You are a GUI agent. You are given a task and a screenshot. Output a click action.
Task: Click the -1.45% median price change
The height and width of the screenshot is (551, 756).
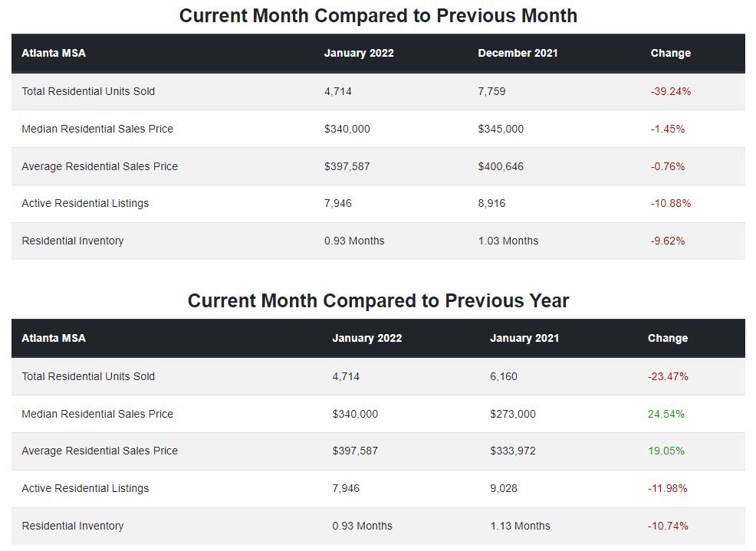coord(667,129)
